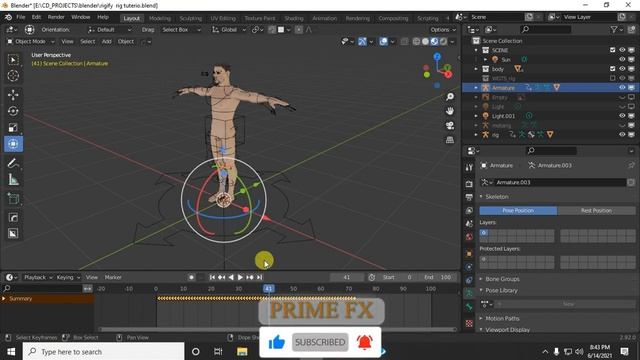Open the Tool properties tab
This screenshot has height=360, width=640.
(469, 167)
